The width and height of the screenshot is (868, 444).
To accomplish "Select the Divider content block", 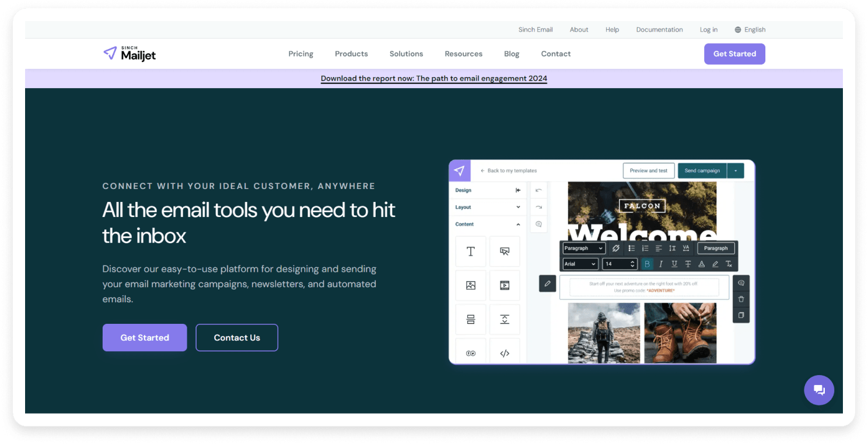I will [x=471, y=319].
